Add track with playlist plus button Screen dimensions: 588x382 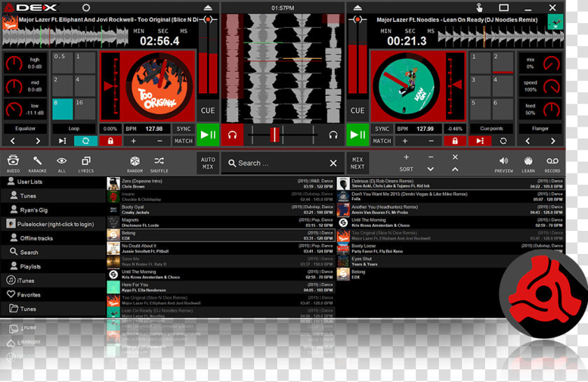pos(406,157)
